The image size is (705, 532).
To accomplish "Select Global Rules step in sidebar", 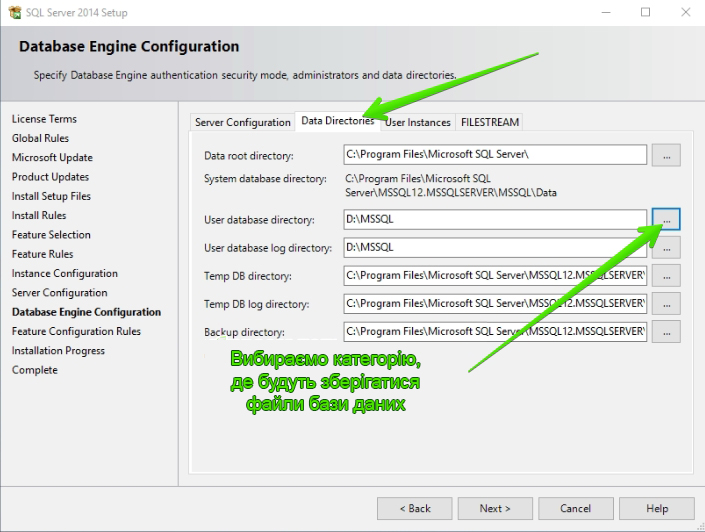I will (40, 139).
